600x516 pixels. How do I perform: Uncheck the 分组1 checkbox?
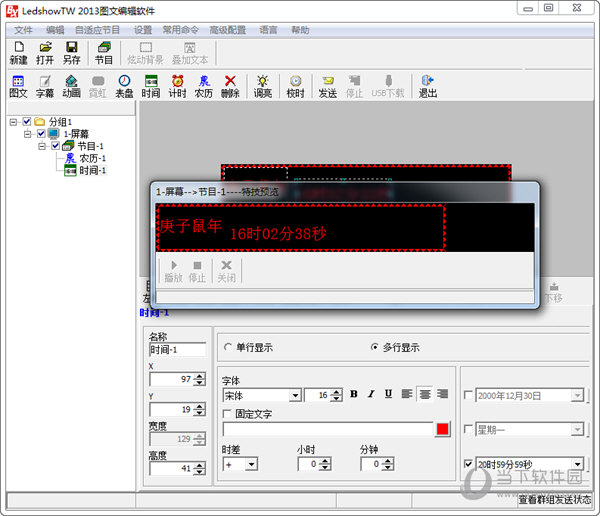tap(26, 122)
